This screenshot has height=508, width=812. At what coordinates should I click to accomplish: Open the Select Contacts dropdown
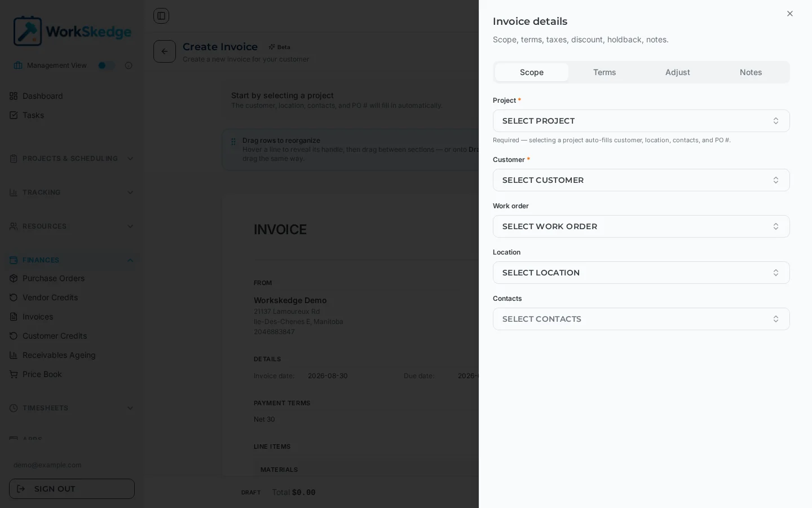point(641,319)
